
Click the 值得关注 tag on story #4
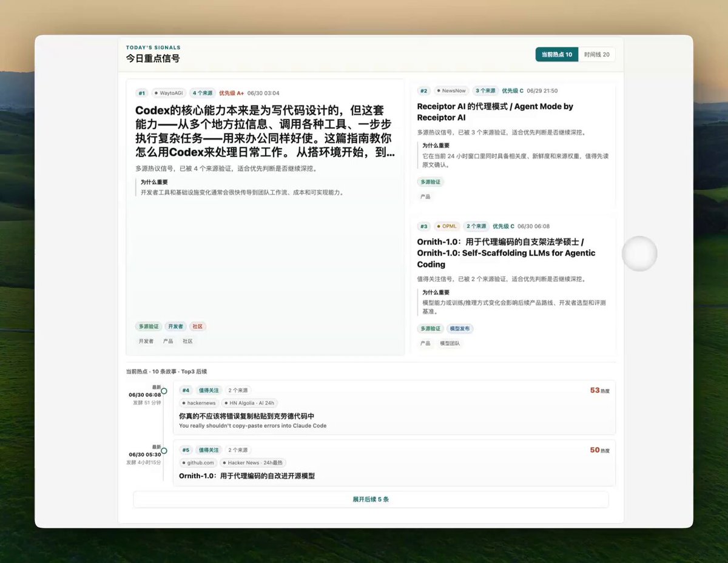point(209,390)
